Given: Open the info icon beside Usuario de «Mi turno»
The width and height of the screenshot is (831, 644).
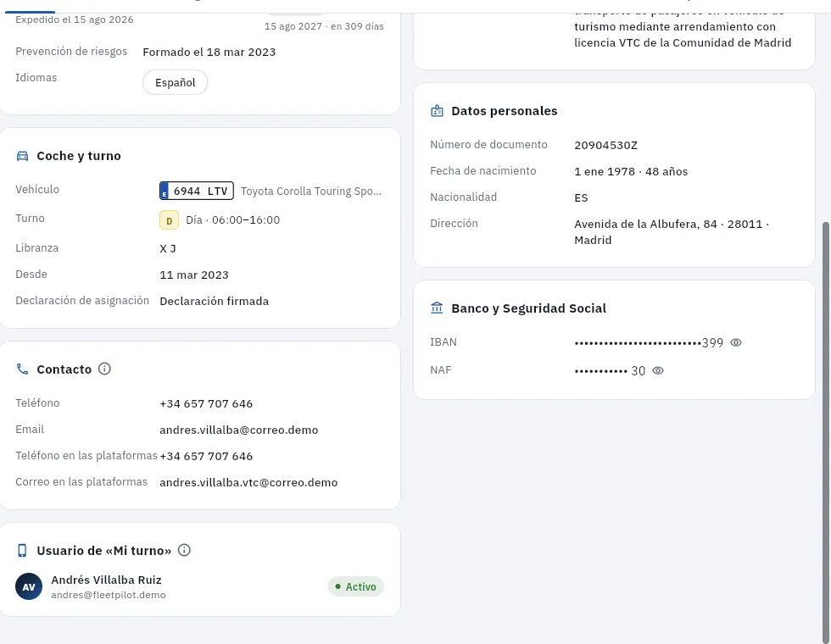Looking at the screenshot, I should (x=184, y=550).
